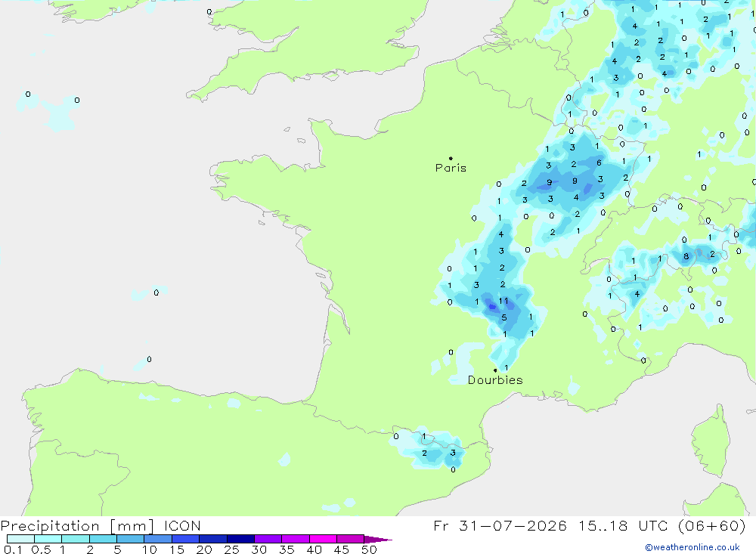The width and height of the screenshot is (756, 554).
Task: Click the Dourbies location label
Action: (x=495, y=380)
